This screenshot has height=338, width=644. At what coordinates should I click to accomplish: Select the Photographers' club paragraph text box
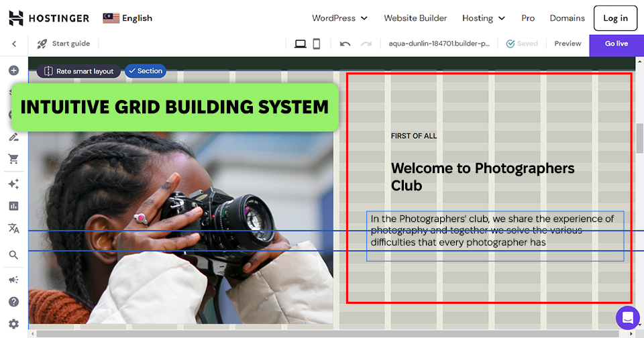click(495, 236)
